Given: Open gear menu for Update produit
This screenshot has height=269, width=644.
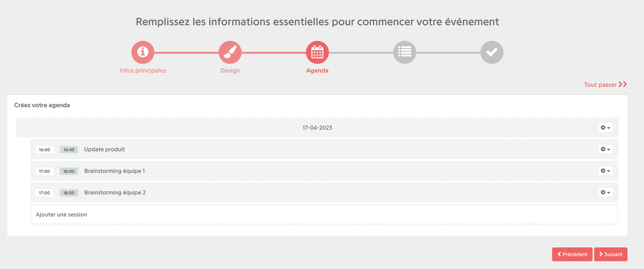Looking at the screenshot, I should pos(605,149).
